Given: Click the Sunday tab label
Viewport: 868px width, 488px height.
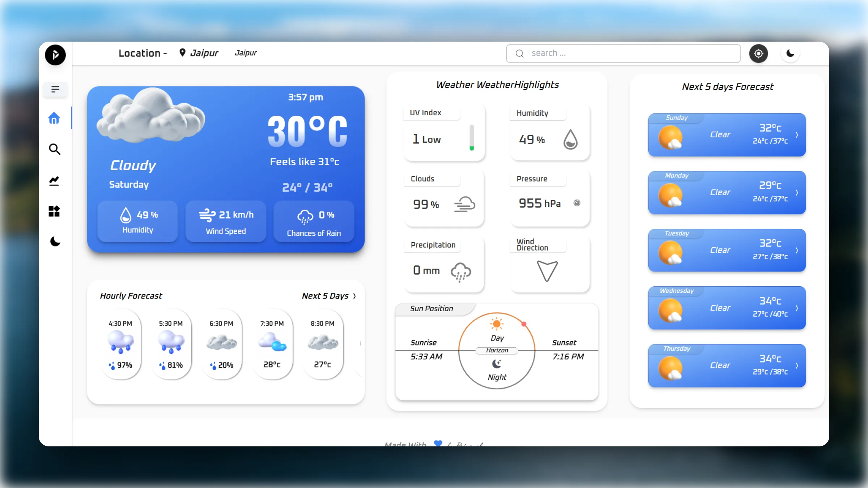Looking at the screenshot, I should (677, 118).
